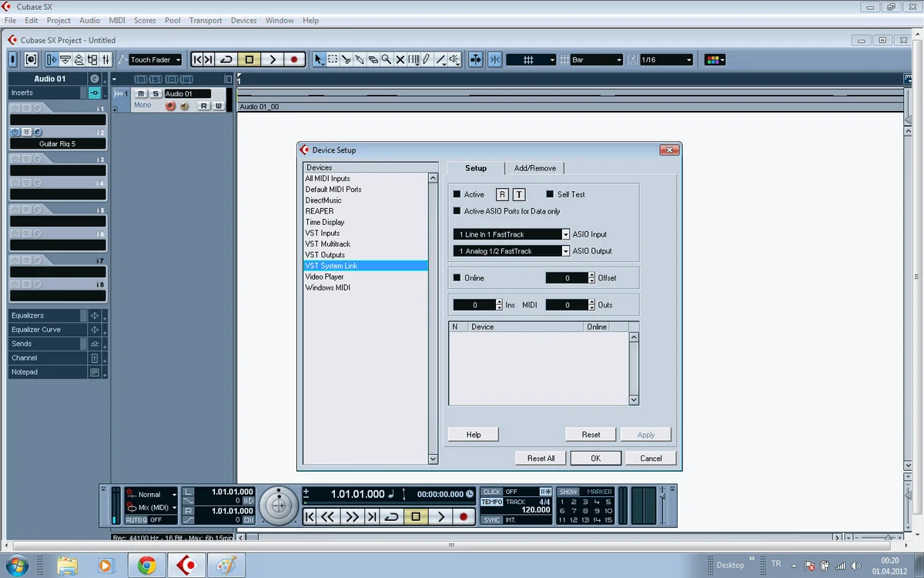
Task: Enable the Online checkbox
Action: tap(457, 277)
